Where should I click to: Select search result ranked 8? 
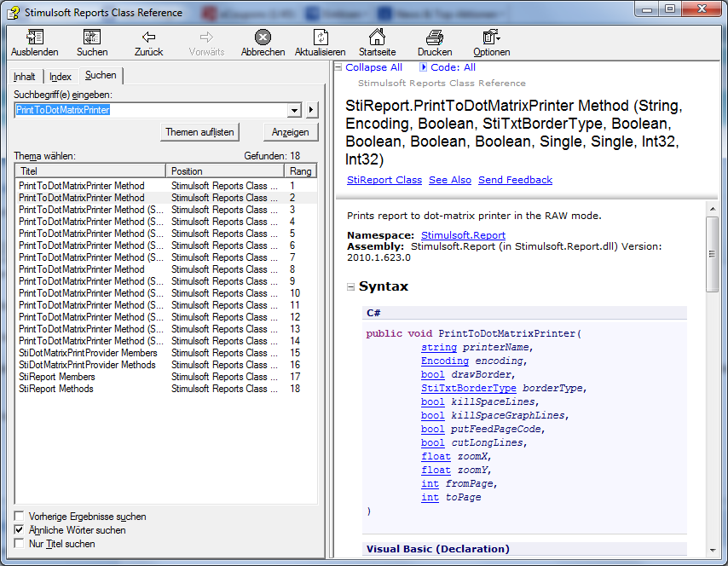point(166,269)
